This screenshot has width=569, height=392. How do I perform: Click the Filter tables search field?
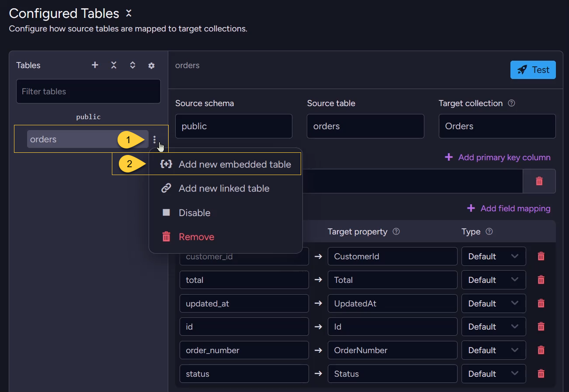[x=88, y=91]
